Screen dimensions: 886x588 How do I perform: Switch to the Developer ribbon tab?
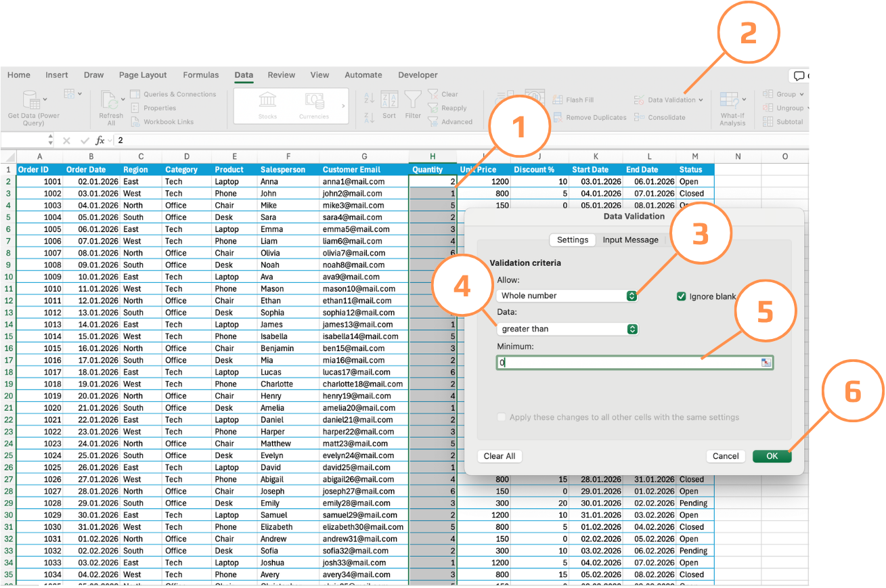418,75
